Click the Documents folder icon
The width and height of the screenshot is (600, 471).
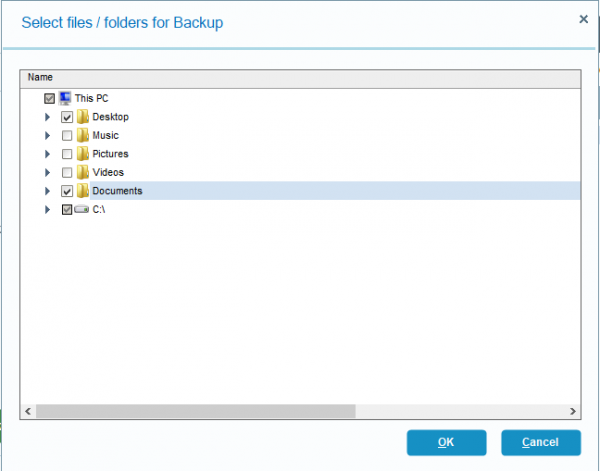(83, 191)
